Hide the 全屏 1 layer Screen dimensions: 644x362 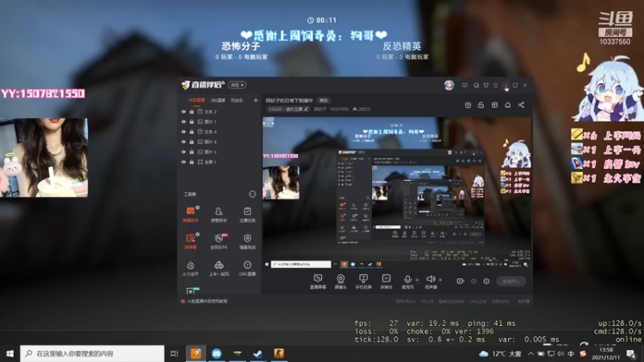(184, 162)
